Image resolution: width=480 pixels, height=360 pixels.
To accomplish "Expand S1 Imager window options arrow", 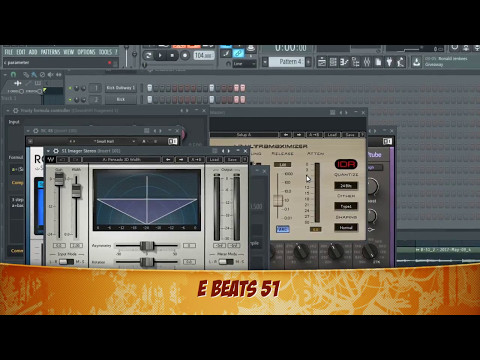I will (x=49, y=151).
